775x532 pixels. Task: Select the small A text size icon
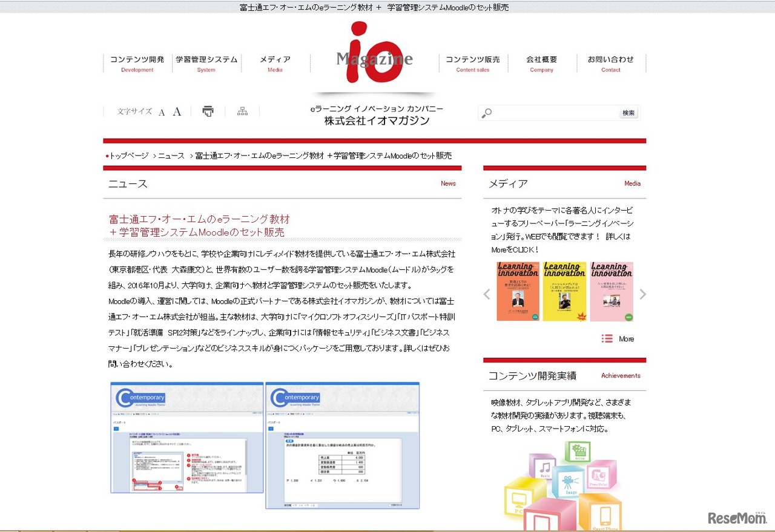(x=161, y=112)
